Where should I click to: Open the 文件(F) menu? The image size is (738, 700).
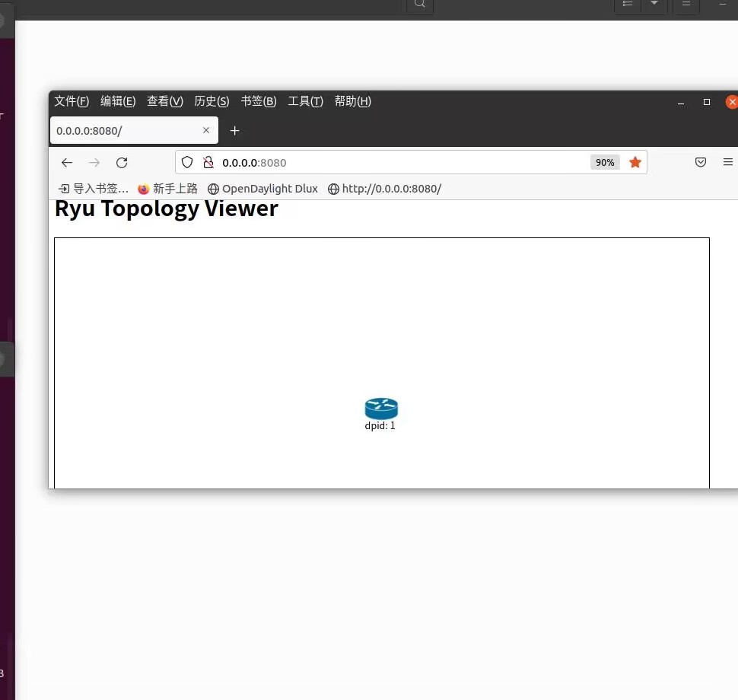point(72,101)
